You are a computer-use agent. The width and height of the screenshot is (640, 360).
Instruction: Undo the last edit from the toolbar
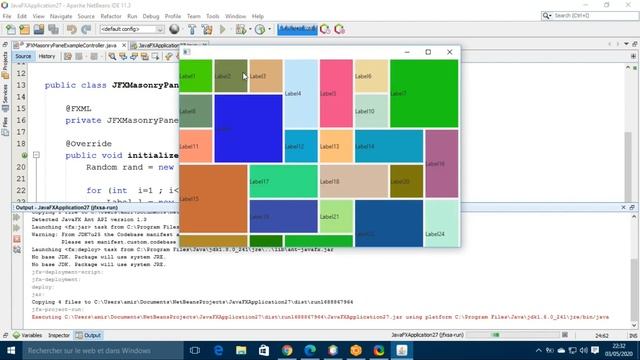(72, 29)
